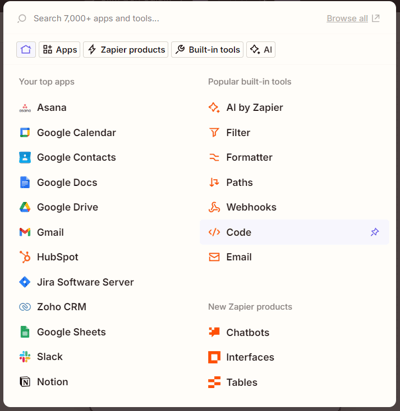Open Chatbots product label

pyautogui.click(x=248, y=332)
